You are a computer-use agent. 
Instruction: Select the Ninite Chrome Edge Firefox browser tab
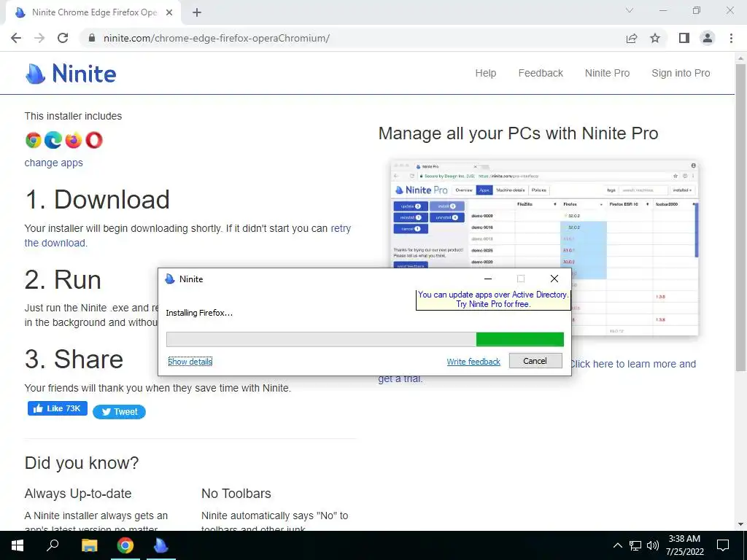94,13
